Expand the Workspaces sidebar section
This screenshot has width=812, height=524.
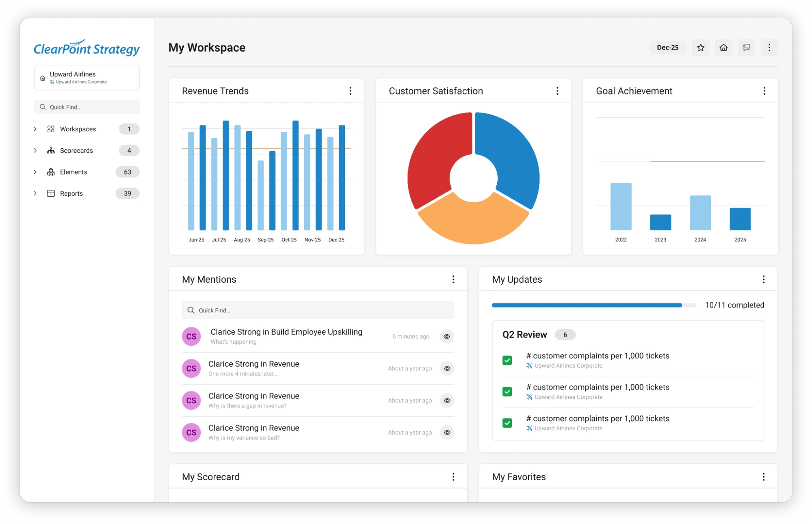click(x=35, y=129)
